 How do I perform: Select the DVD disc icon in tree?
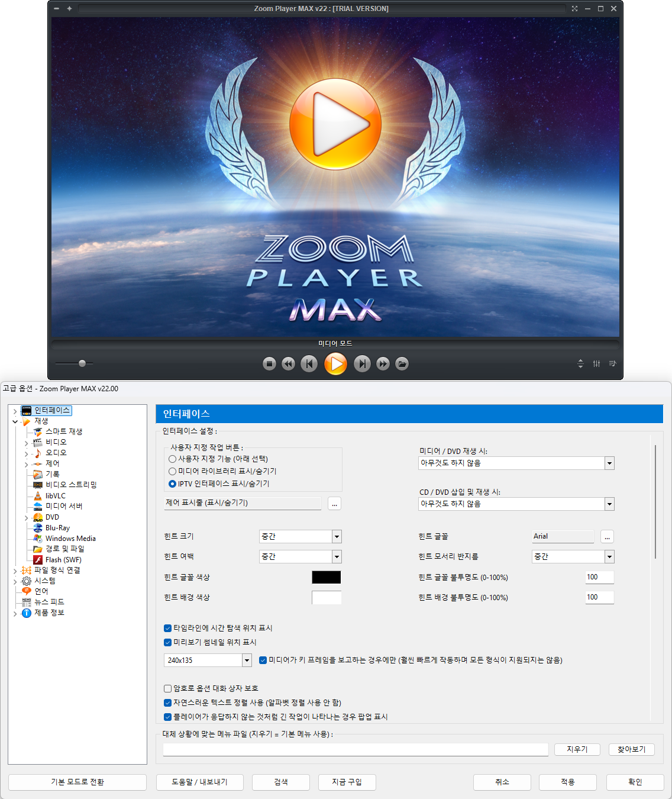[x=38, y=517]
